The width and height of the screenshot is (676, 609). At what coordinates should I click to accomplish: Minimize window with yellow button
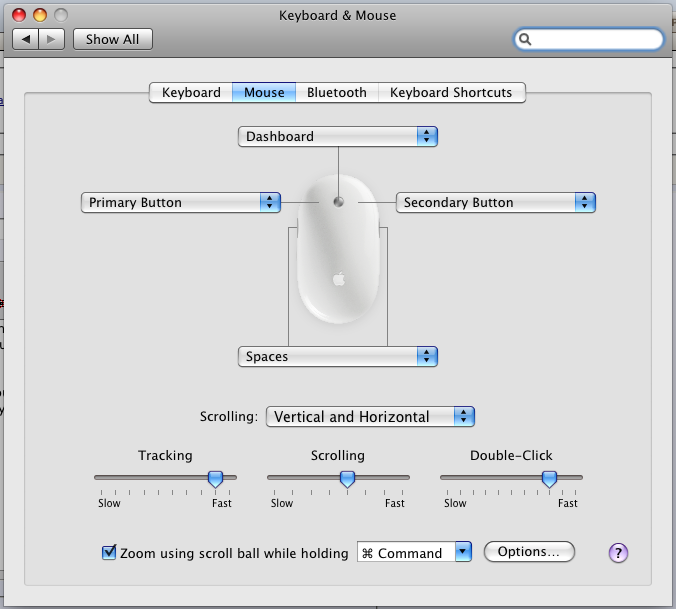40,15
